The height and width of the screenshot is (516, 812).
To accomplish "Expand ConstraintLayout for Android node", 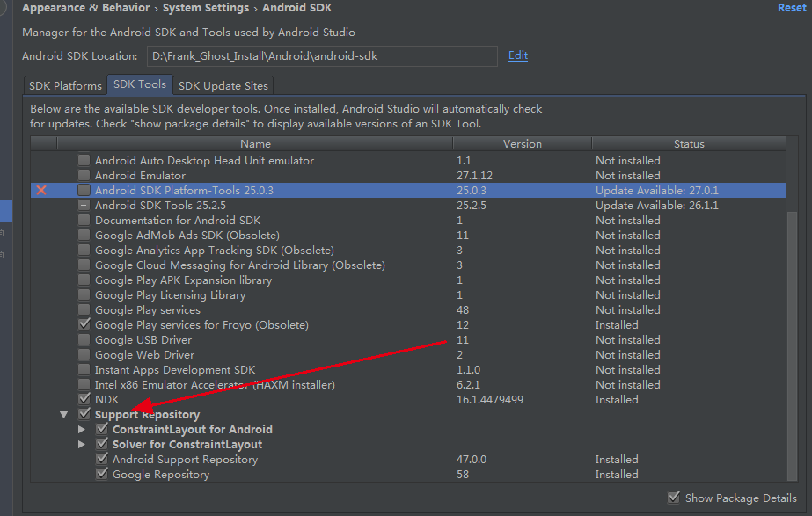I will 81,429.
